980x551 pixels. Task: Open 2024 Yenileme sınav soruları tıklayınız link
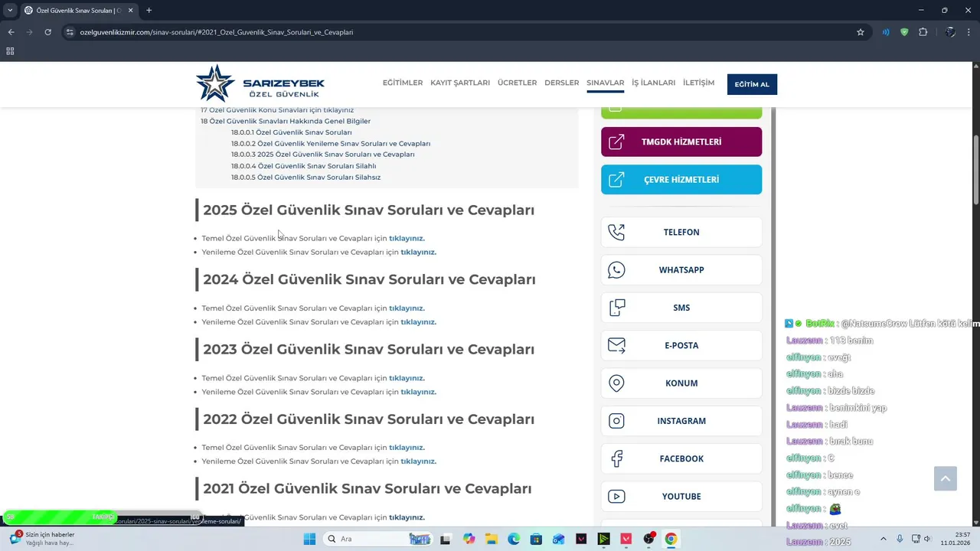[x=418, y=322]
